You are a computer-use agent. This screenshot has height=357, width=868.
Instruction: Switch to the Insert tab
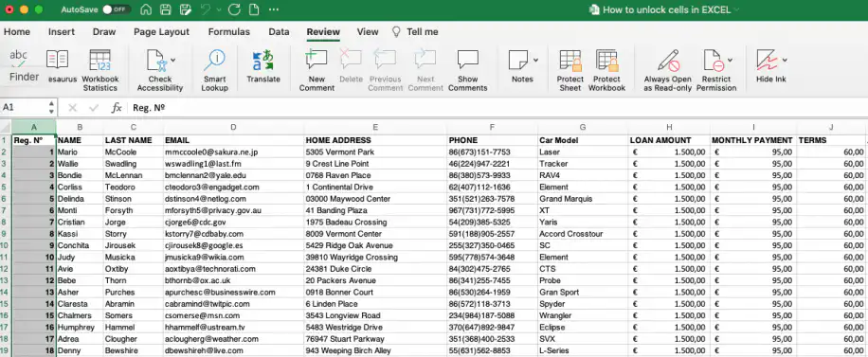pyautogui.click(x=62, y=32)
